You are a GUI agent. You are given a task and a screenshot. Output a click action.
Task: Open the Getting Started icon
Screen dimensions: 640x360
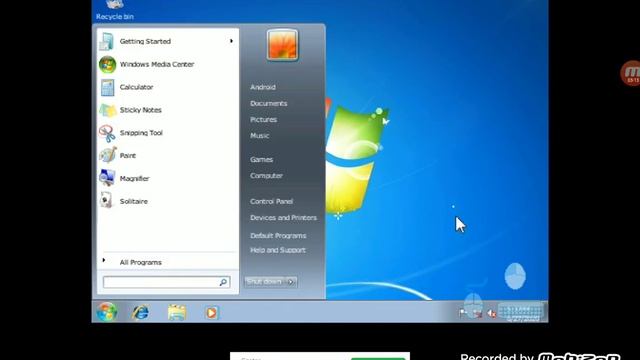107,42
